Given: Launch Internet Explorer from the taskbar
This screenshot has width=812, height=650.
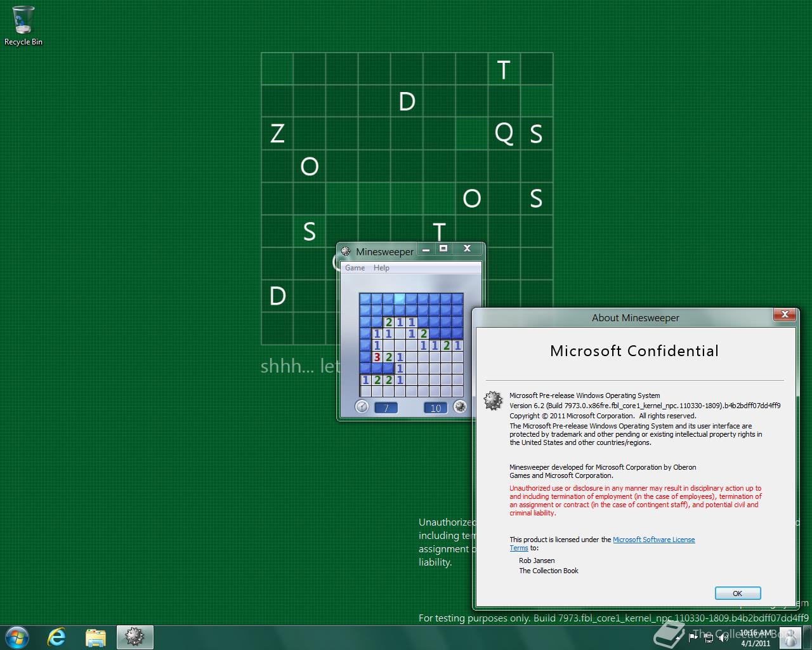Looking at the screenshot, I should 57,637.
